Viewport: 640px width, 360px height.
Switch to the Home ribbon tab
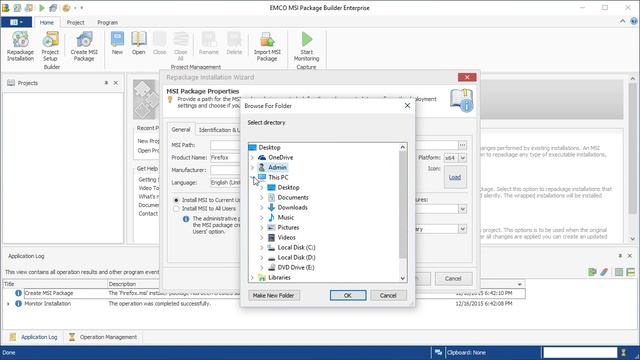[47, 22]
